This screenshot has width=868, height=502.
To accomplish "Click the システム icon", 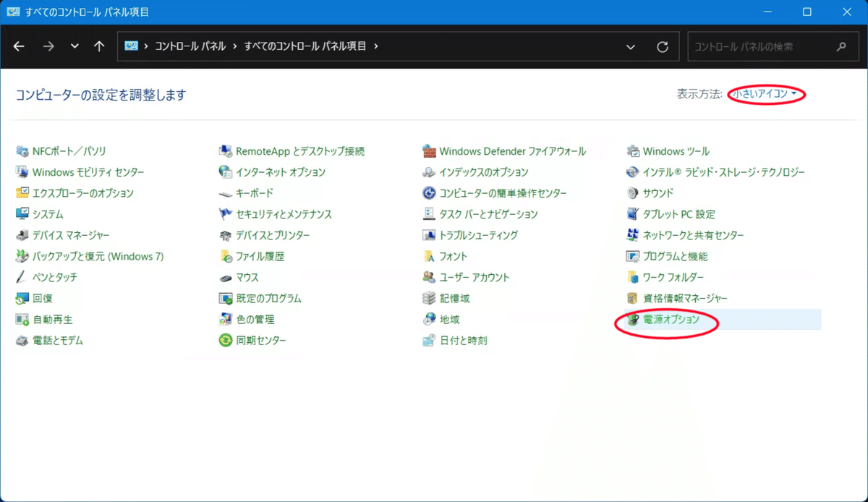I will (22, 214).
